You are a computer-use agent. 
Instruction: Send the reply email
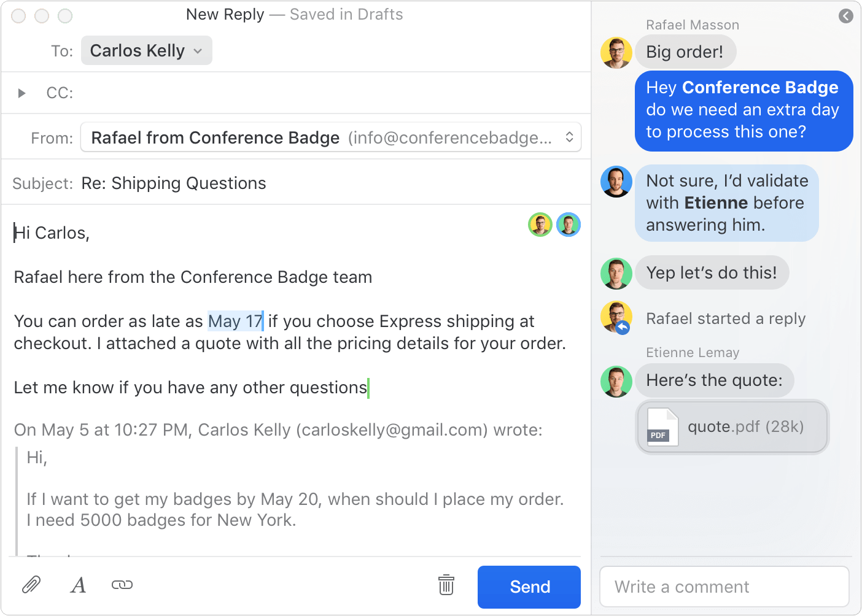(529, 587)
